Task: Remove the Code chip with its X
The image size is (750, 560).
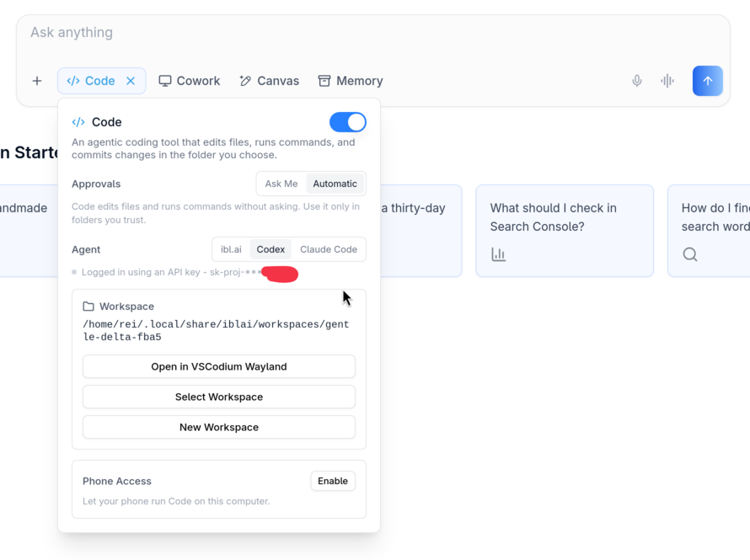Action: 131,81
